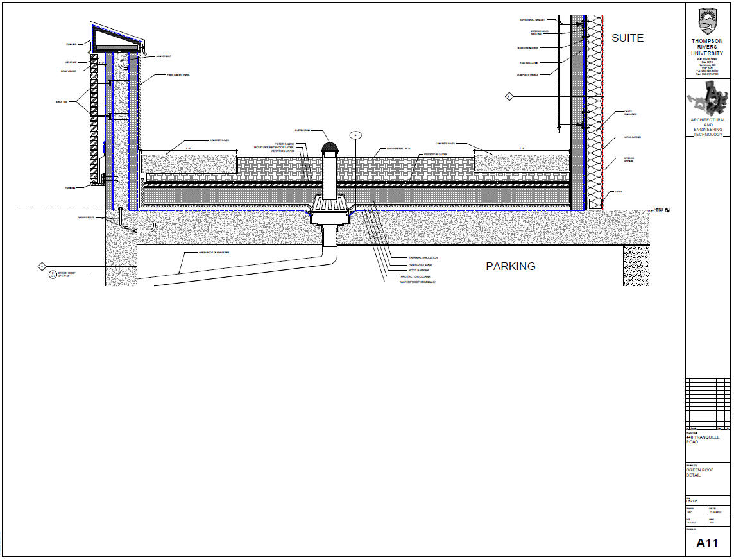The height and width of the screenshot is (560, 734).
Task: Click the diamond marker left of suite wall
Action: coord(508,96)
